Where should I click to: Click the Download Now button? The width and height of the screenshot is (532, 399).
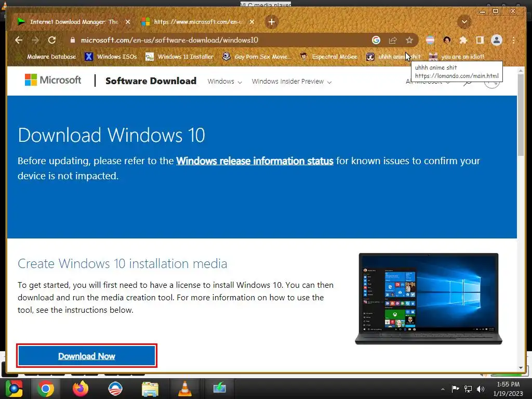tap(87, 356)
